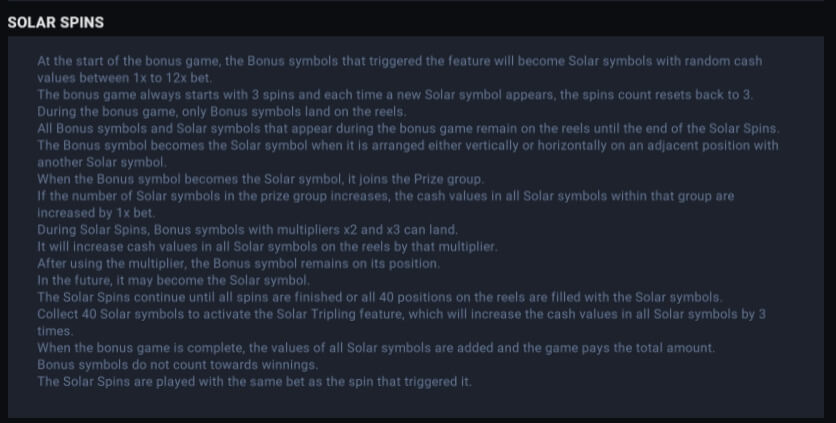Click "Bonus symbols do not count towards winnings"
This screenshot has width=836, height=423.
[178, 365]
